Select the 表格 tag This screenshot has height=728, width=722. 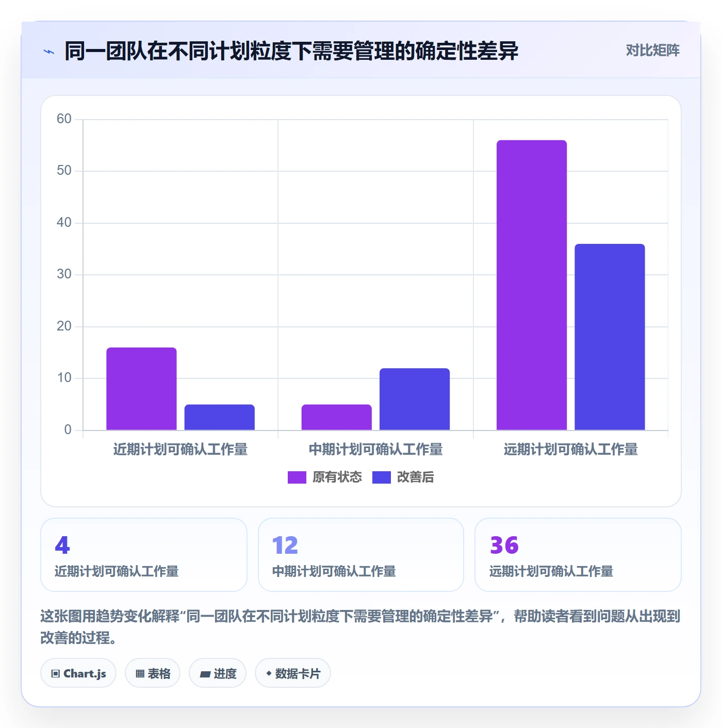point(153,673)
